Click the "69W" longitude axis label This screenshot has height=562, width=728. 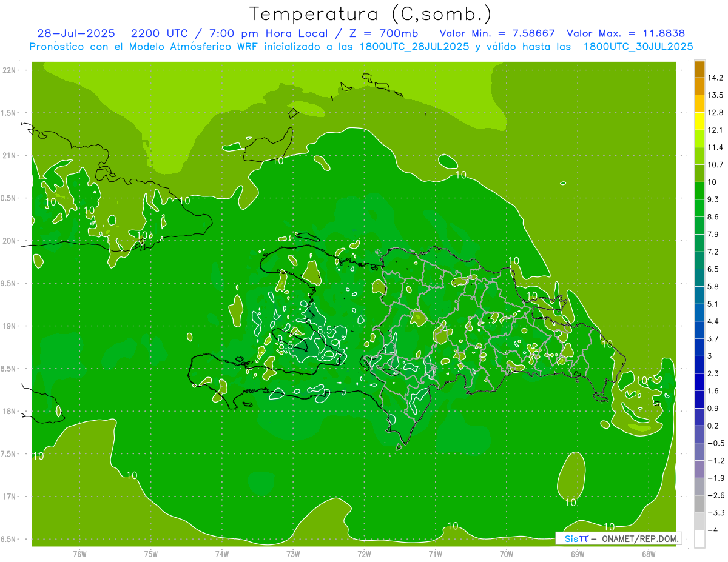[x=578, y=554]
